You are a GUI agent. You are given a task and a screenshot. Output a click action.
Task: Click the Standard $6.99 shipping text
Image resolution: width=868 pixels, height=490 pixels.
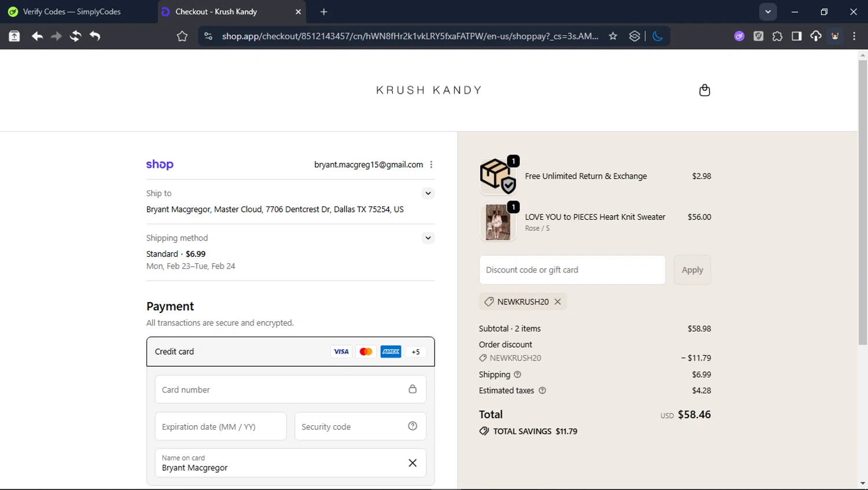click(176, 253)
